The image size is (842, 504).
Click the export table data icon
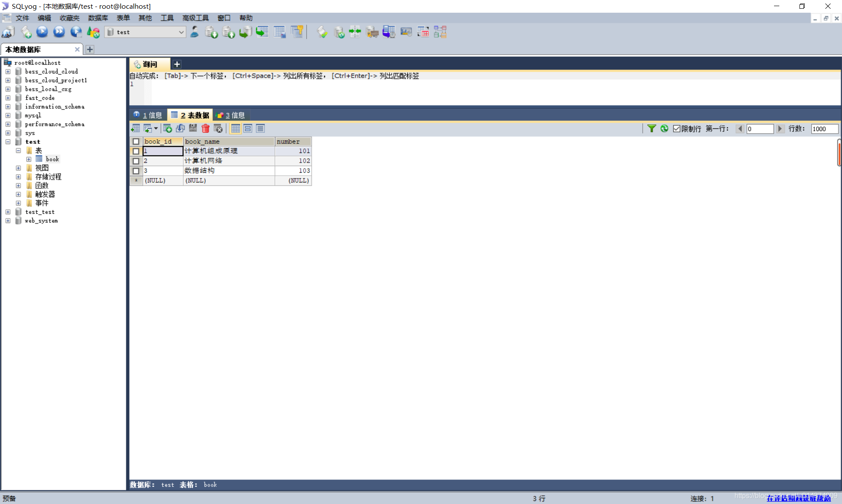pyautogui.click(x=136, y=128)
